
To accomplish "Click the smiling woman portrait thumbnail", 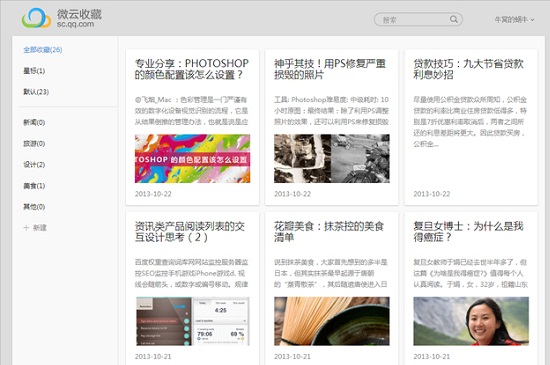I will (471, 321).
